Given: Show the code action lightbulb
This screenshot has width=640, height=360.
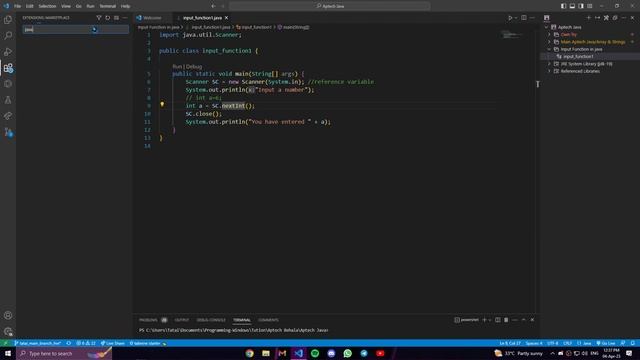Looking at the screenshot, I should 162,104.
